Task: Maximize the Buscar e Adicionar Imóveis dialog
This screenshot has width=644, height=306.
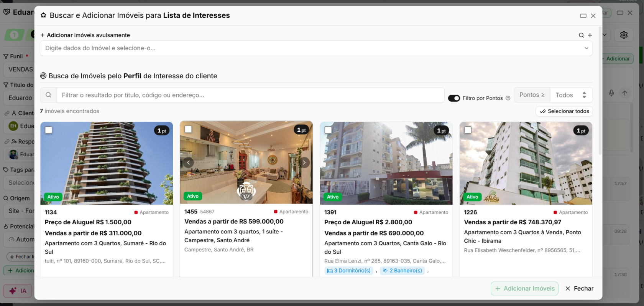Action: point(583,16)
